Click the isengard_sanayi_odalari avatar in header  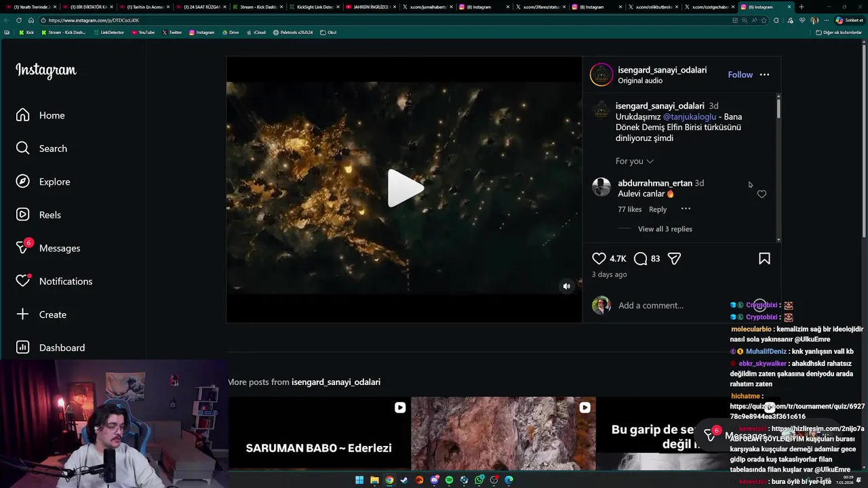[x=601, y=75]
